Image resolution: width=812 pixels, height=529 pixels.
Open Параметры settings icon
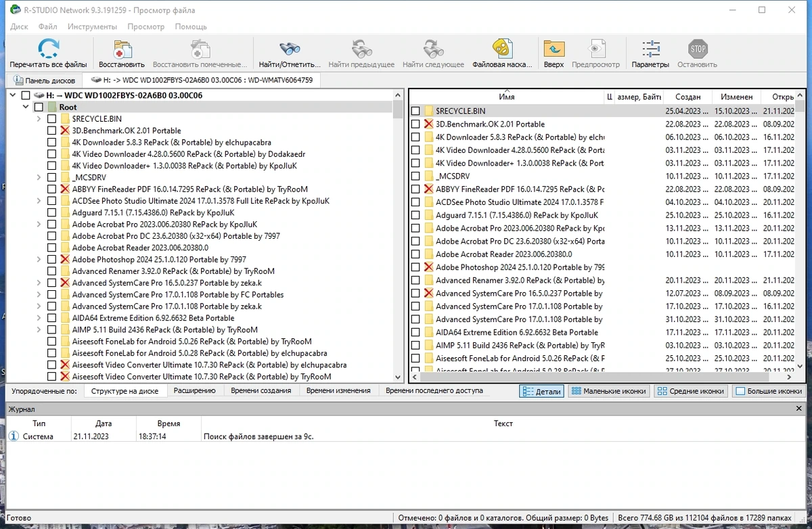pos(650,49)
